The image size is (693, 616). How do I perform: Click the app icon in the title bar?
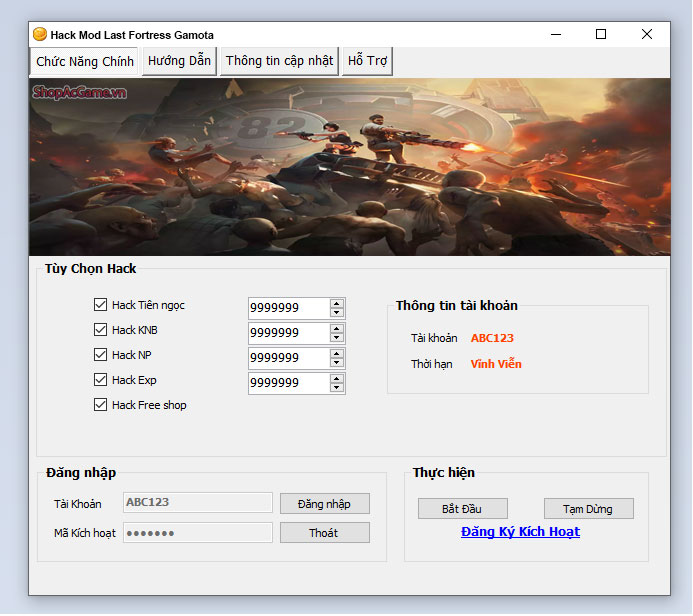pos(40,34)
